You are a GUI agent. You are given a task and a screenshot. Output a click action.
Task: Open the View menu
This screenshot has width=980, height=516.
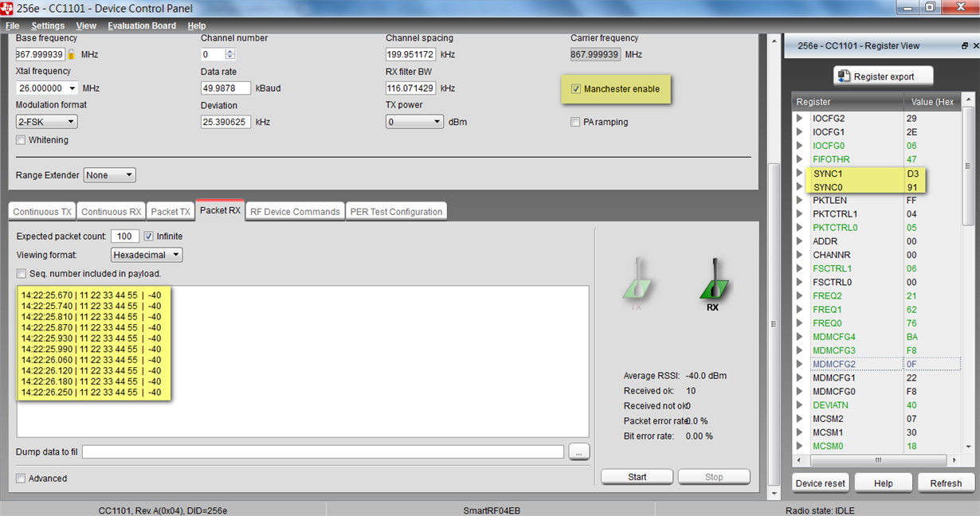[x=86, y=26]
